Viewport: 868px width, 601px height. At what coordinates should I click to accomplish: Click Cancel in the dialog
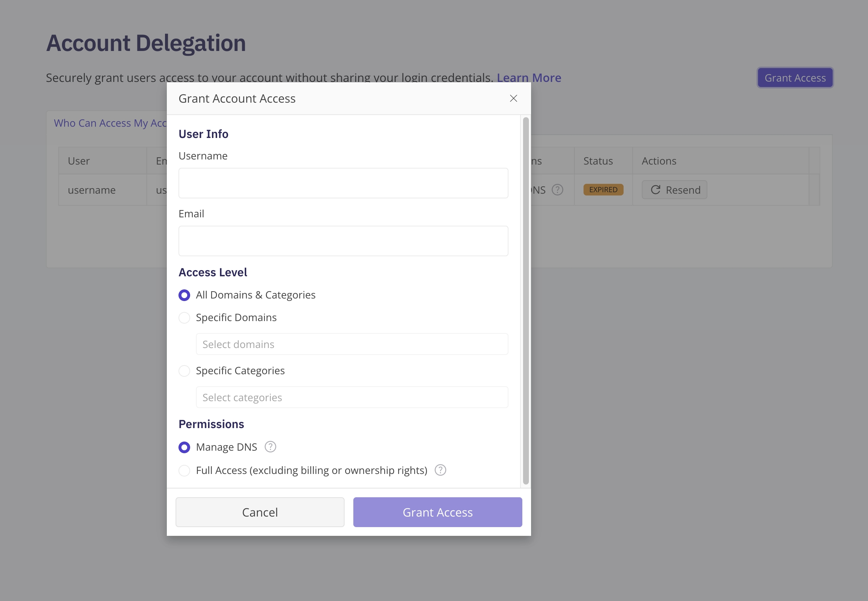coord(260,512)
